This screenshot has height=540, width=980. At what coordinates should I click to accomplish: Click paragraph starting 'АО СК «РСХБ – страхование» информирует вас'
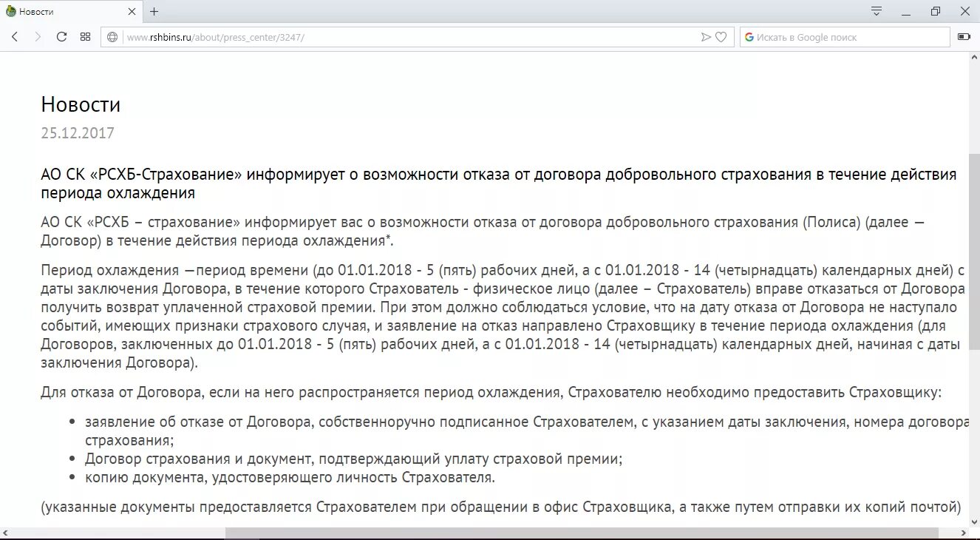[483, 232]
